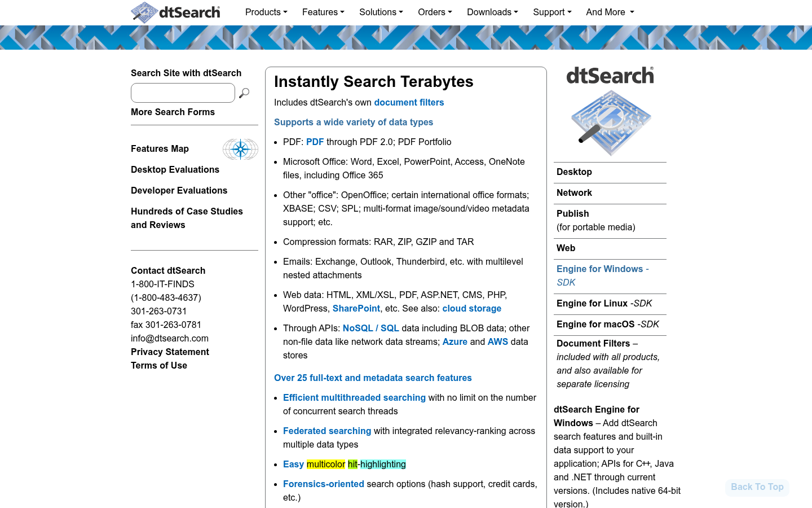Open the Solutions dropdown
Screen dimensions: 812x508
[x=381, y=12]
